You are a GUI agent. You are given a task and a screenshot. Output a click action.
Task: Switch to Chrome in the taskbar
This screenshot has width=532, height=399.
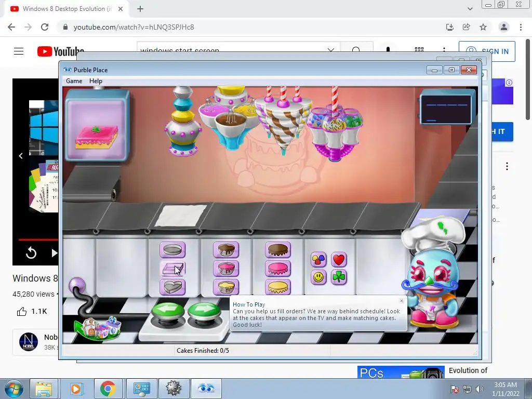pos(108,389)
